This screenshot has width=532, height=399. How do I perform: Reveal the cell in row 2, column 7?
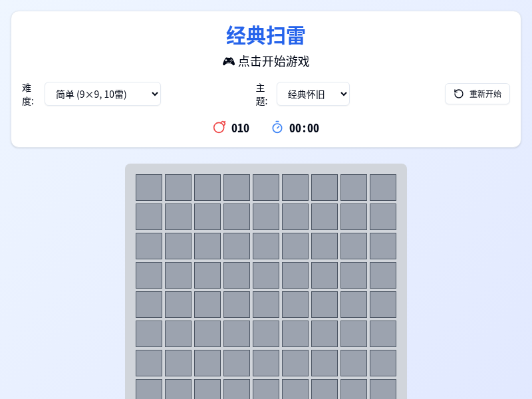[325, 217]
